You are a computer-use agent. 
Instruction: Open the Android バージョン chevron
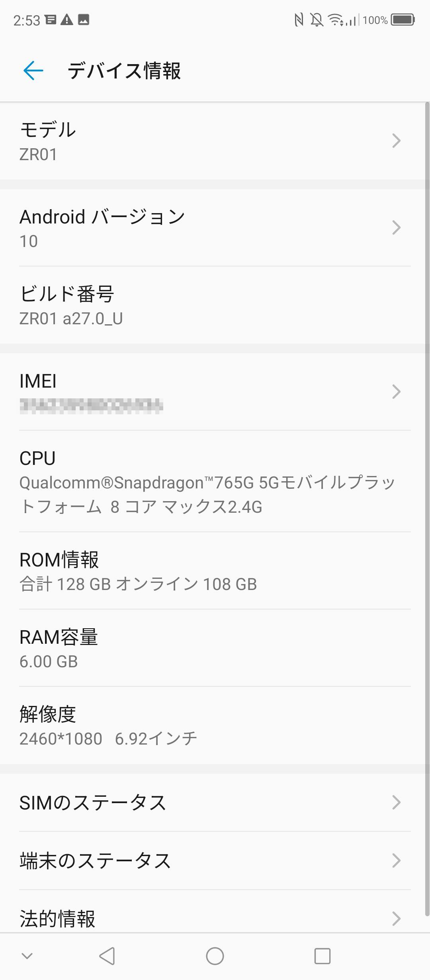[396, 227]
